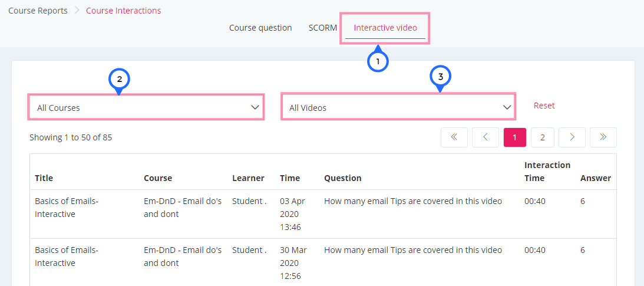Click the active page 1 button
644x286 pixels.
click(515, 137)
